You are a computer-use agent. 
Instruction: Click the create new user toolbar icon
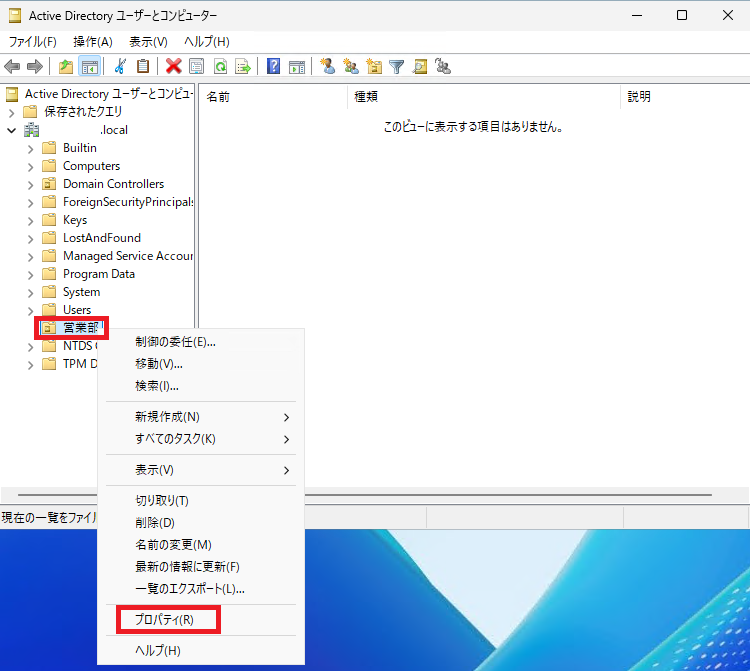[327, 67]
